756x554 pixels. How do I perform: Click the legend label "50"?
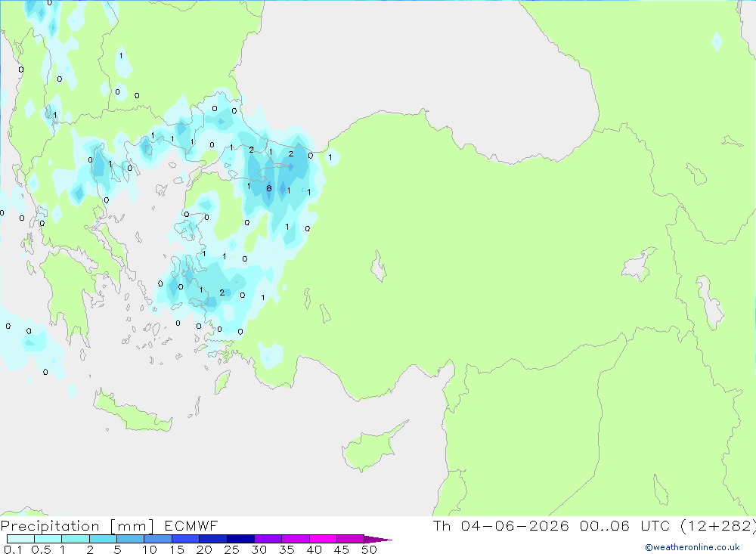[x=369, y=549]
